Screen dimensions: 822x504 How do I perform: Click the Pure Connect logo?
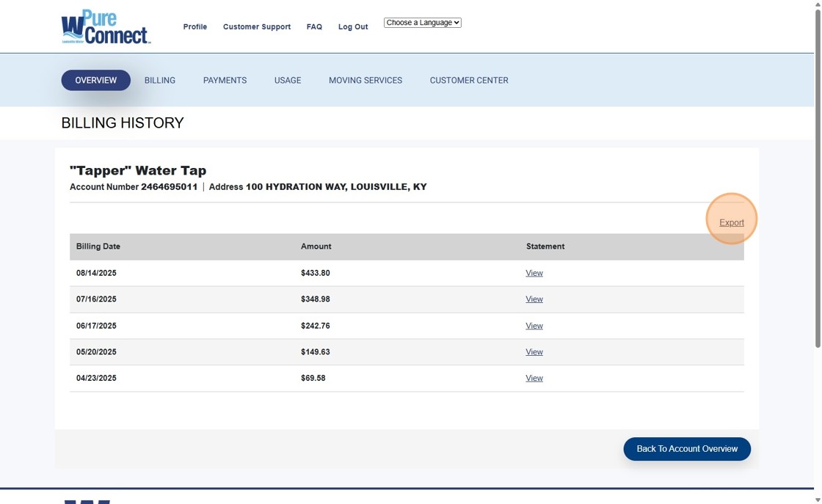pos(106,27)
